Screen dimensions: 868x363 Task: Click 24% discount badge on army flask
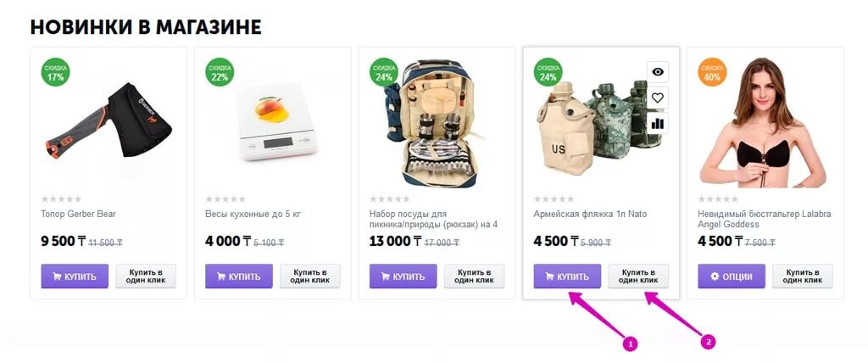point(548,73)
